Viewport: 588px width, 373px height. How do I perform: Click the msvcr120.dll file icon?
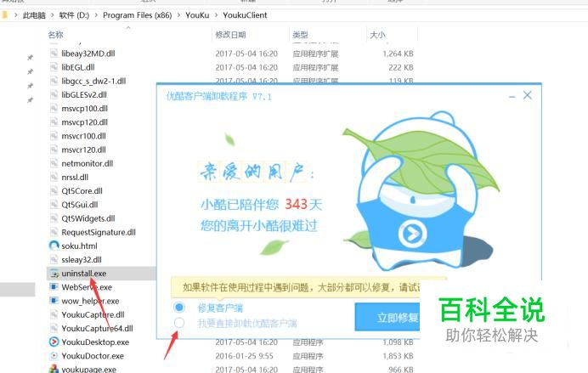pos(54,150)
